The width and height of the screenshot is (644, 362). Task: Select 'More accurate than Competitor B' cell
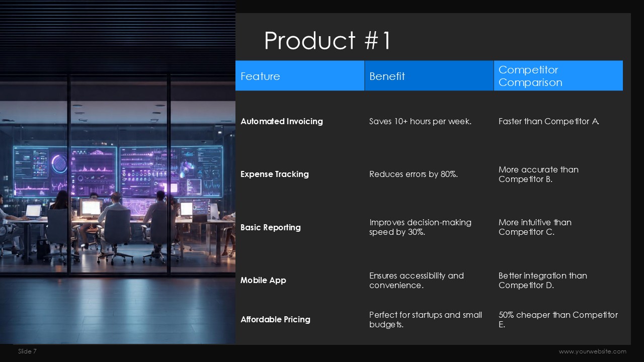[538, 174]
